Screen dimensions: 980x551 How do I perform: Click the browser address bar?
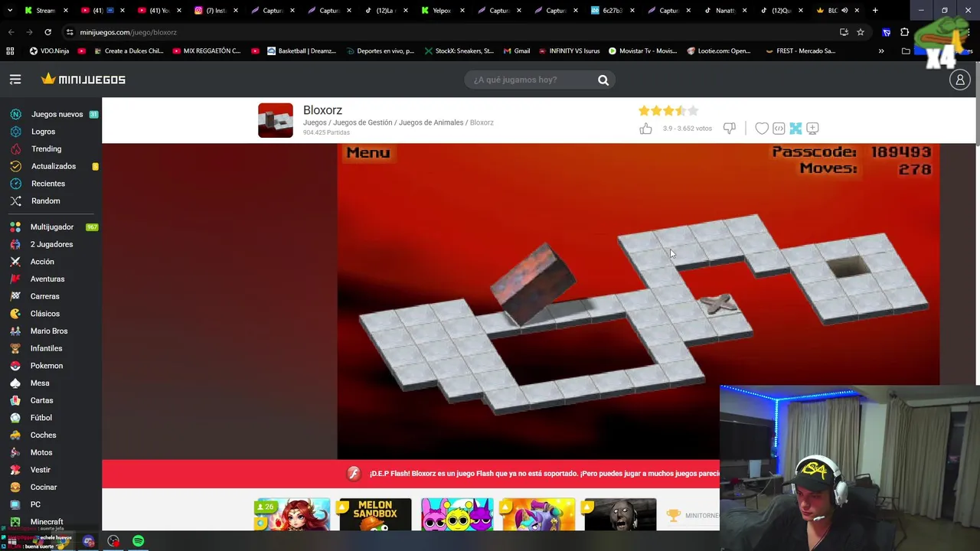point(452,32)
